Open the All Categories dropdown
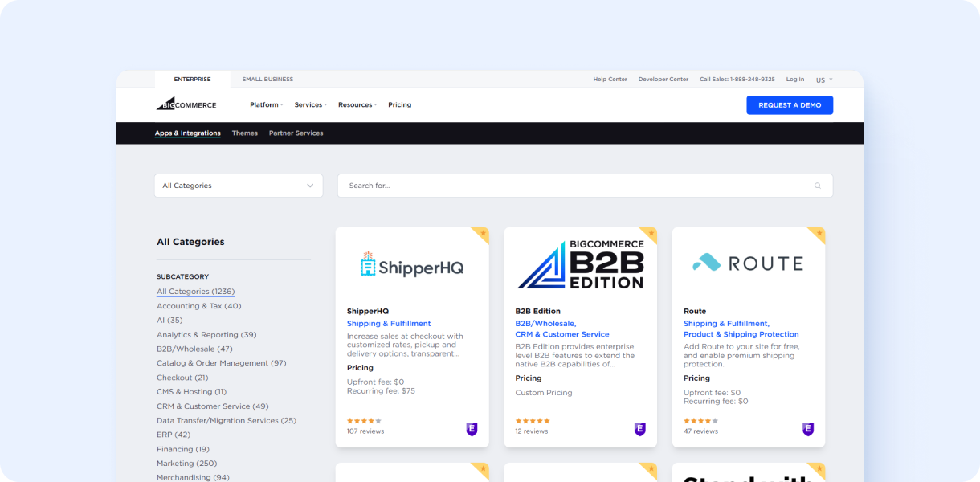980x482 pixels. [x=239, y=186]
